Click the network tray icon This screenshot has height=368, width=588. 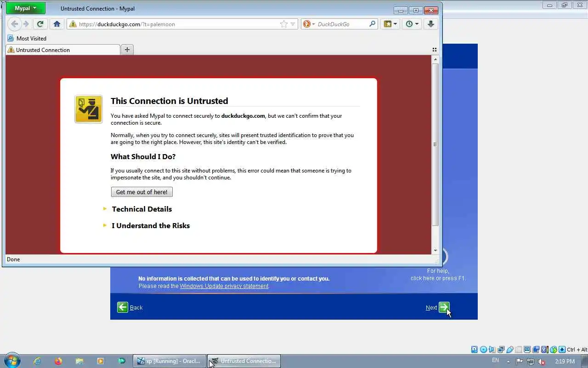[531, 361]
